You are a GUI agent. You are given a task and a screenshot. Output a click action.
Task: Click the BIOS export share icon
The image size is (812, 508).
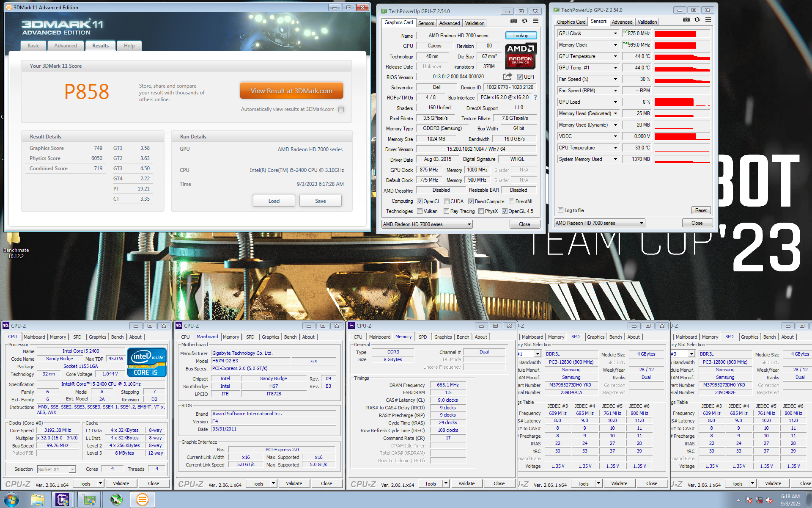pyautogui.click(x=507, y=77)
